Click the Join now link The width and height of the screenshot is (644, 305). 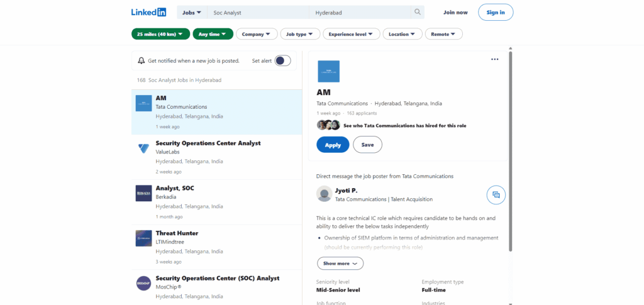click(455, 13)
